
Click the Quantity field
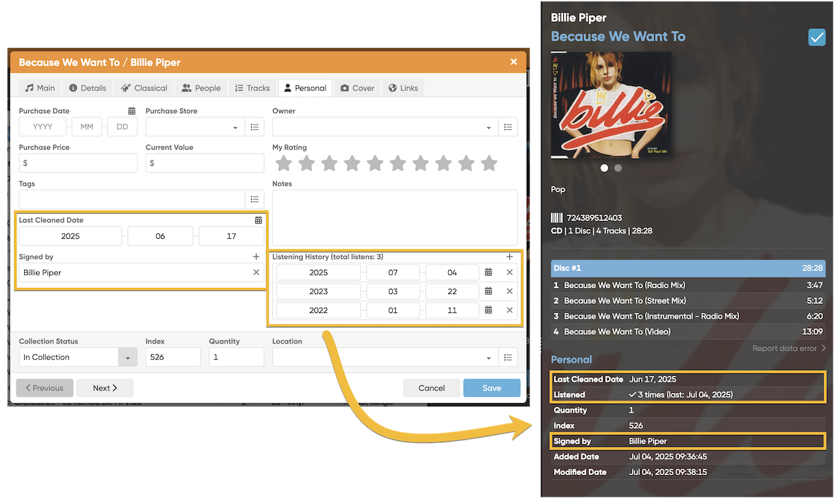click(x=236, y=357)
